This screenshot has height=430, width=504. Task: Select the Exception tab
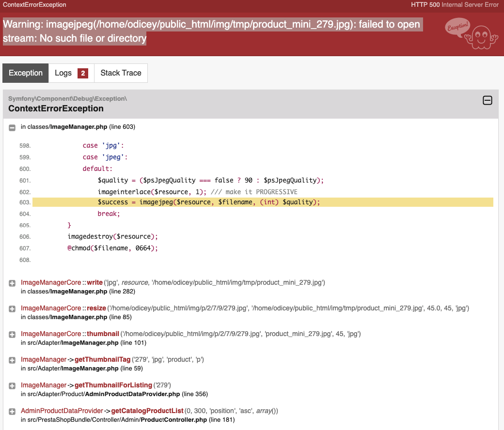(25, 73)
